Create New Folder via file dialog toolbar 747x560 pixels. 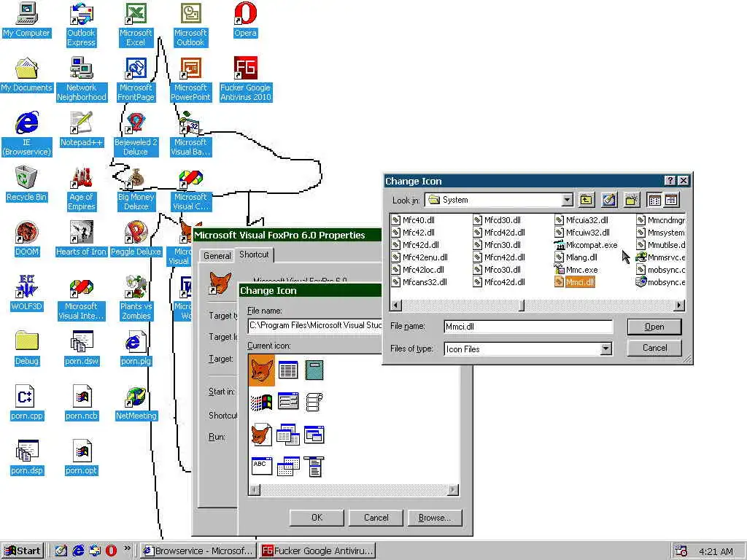pos(631,200)
